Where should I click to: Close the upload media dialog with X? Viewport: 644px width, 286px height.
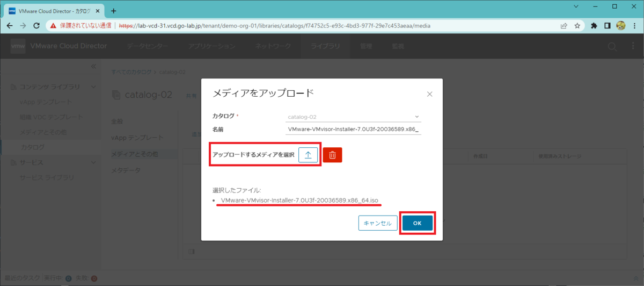(x=429, y=94)
